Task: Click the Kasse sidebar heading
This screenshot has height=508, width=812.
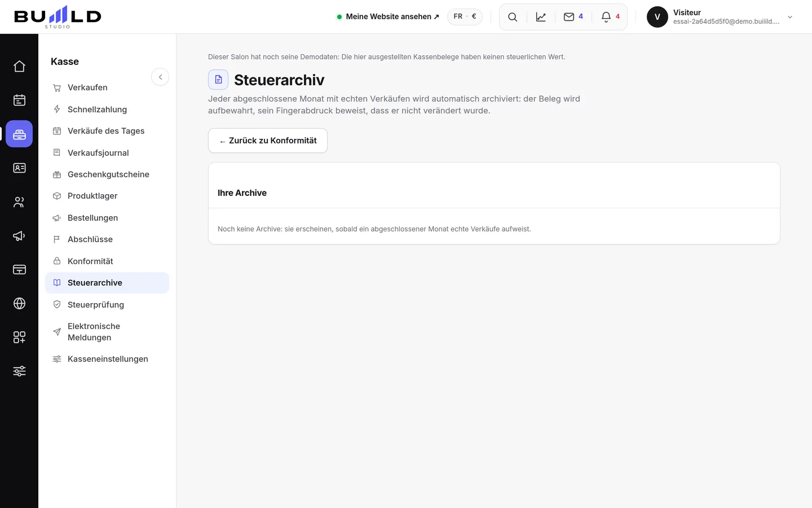Action: pyautogui.click(x=65, y=62)
